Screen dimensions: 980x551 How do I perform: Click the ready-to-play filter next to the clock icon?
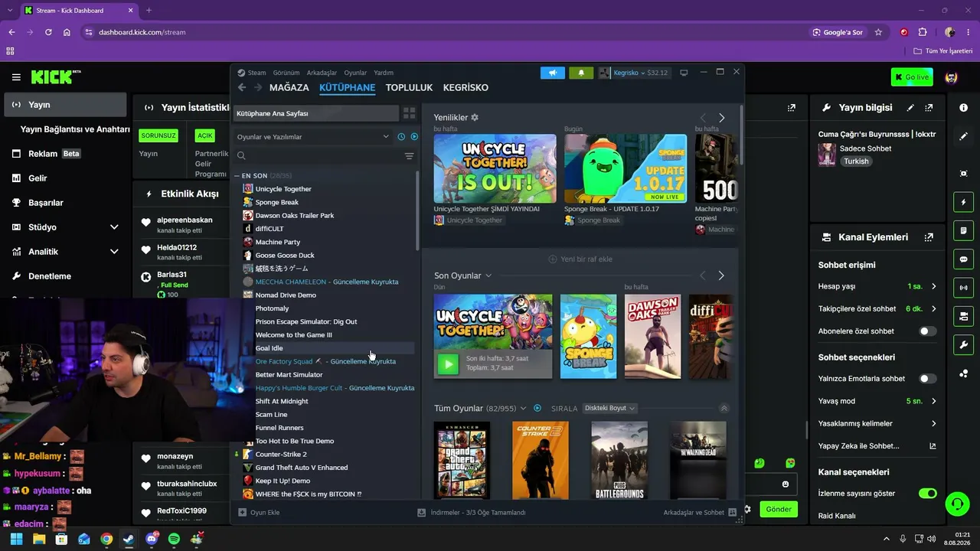414,137
